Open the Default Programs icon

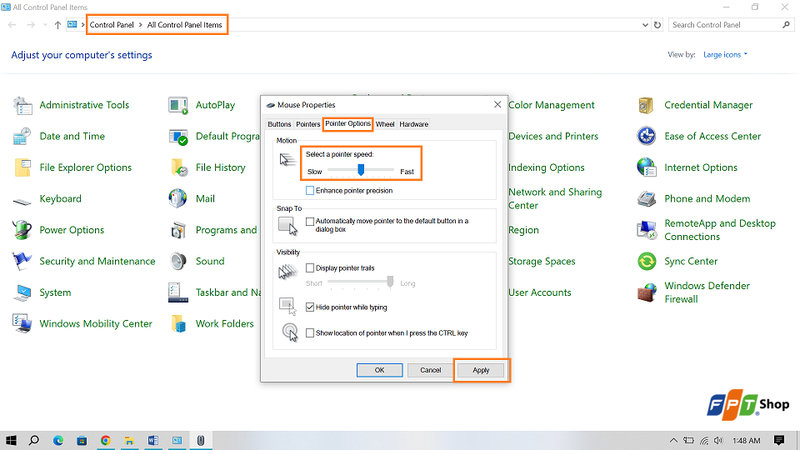tap(178, 137)
